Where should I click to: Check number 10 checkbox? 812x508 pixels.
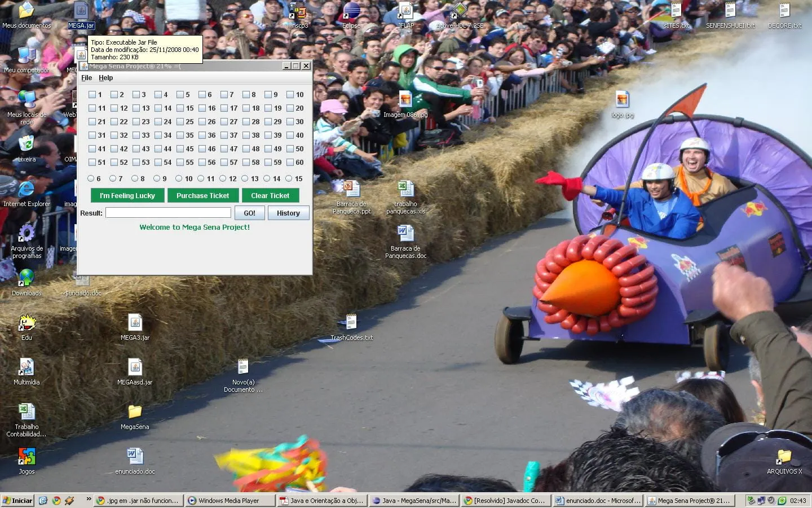pyautogui.click(x=290, y=95)
